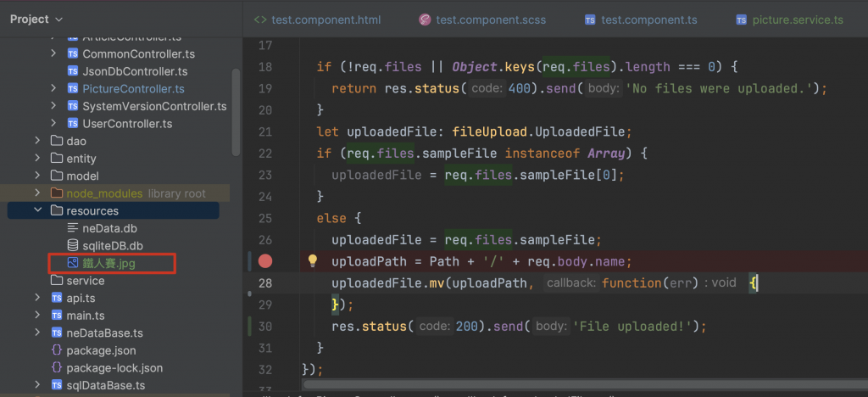868x397 pixels.
Task: Select JsonDbController.ts in the project tree
Action: pos(135,71)
